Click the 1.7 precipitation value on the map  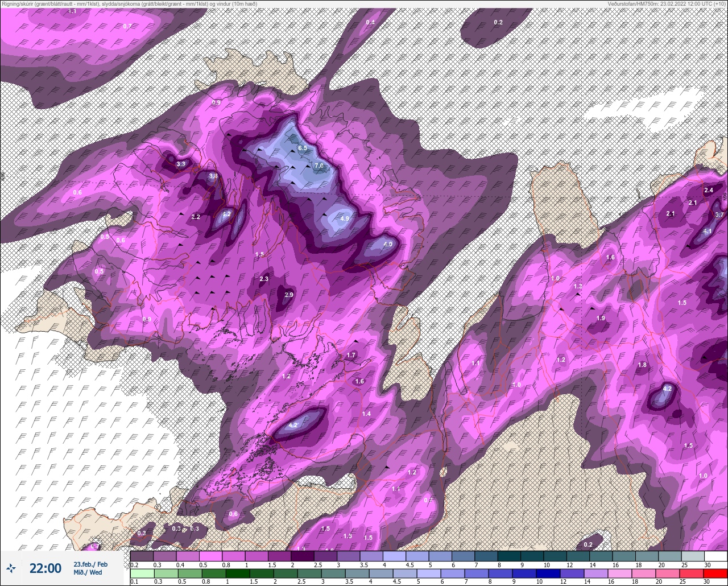tap(351, 355)
